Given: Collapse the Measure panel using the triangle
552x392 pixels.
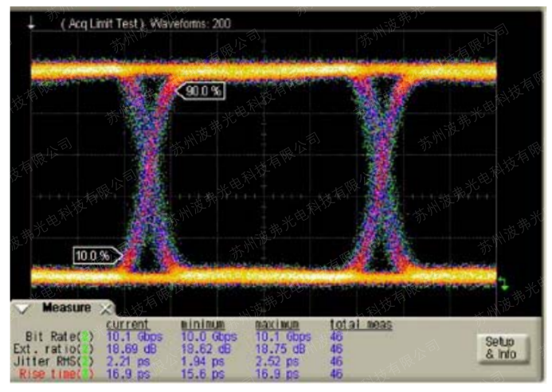Looking at the screenshot, I should (23, 308).
